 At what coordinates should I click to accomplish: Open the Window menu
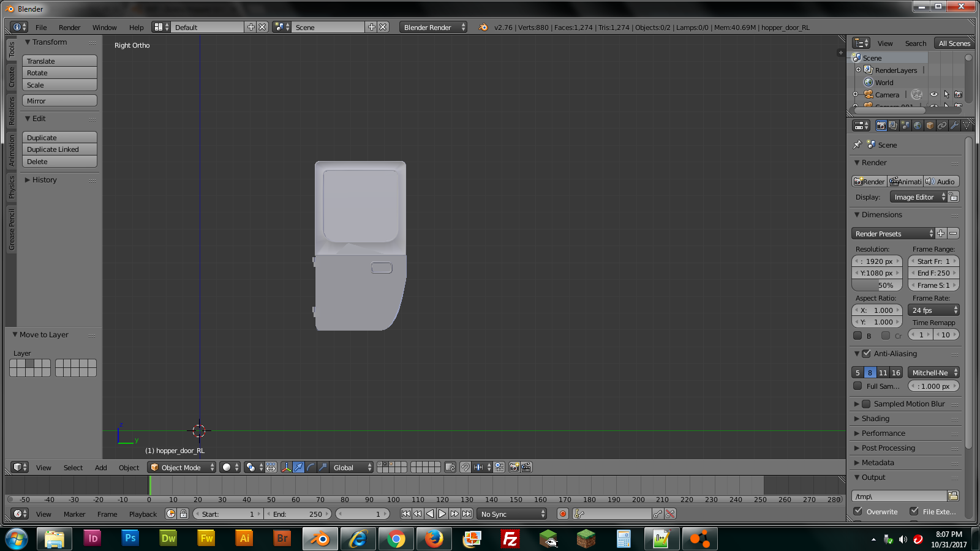[104, 28]
